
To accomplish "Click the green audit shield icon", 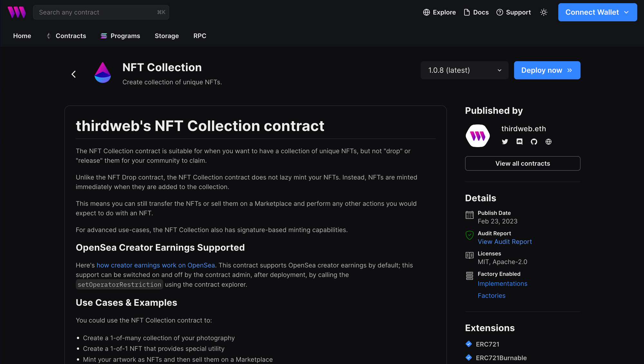I will [469, 235].
